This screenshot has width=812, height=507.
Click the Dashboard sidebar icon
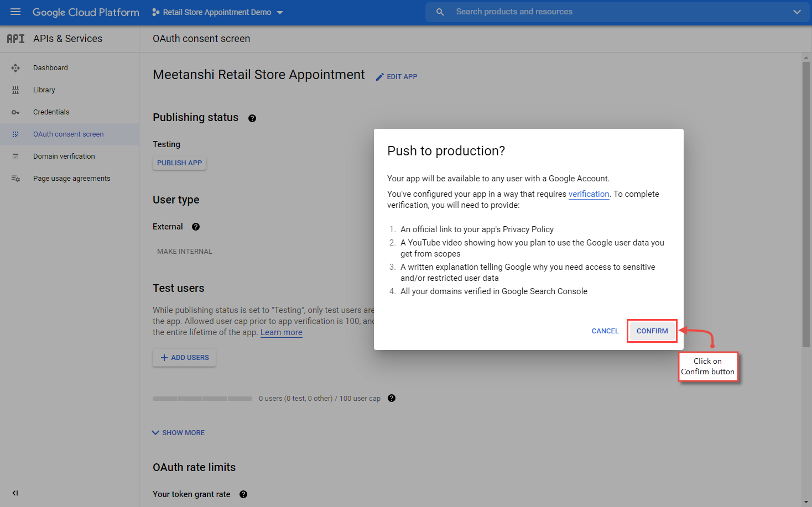tap(15, 68)
